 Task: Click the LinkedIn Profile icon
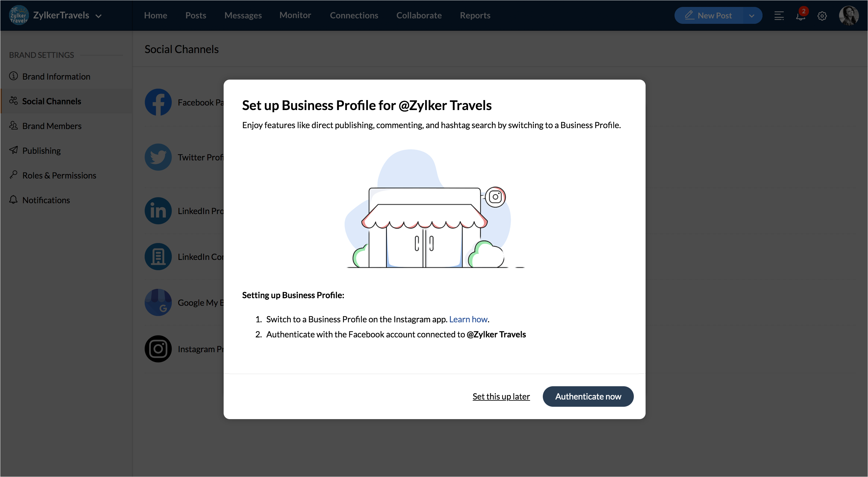coord(158,211)
